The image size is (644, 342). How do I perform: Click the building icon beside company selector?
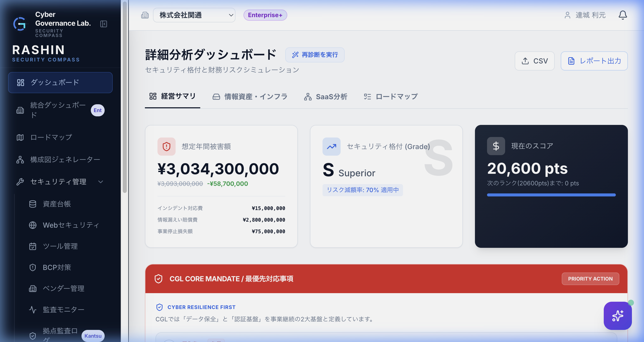pos(145,15)
